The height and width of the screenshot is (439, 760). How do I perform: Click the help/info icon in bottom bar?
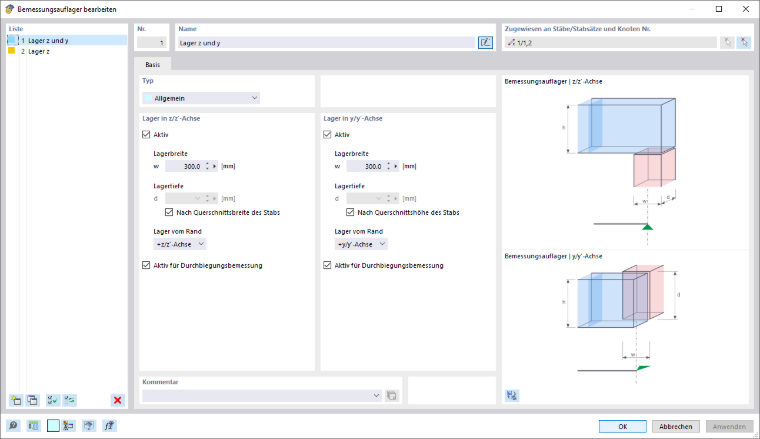pyautogui.click(x=89, y=426)
